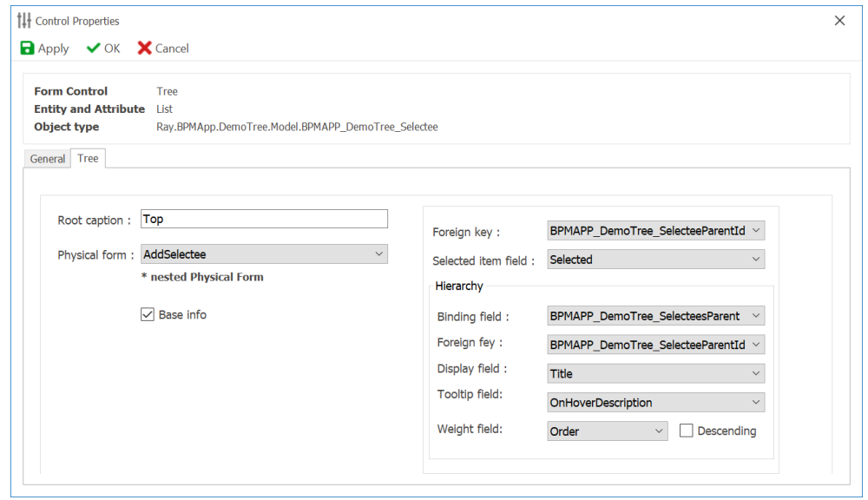
Task: Open the Display field dropdown
Action: (x=755, y=373)
